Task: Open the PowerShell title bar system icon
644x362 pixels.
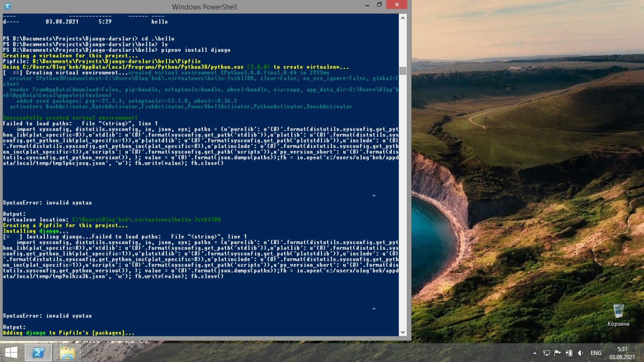Action: click(x=8, y=6)
